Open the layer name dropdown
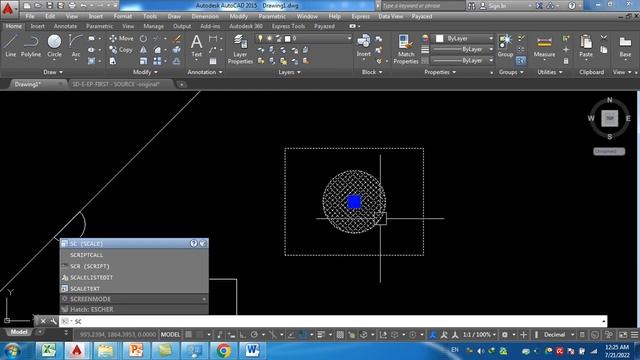This screenshot has height=360, width=640. click(349, 38)
